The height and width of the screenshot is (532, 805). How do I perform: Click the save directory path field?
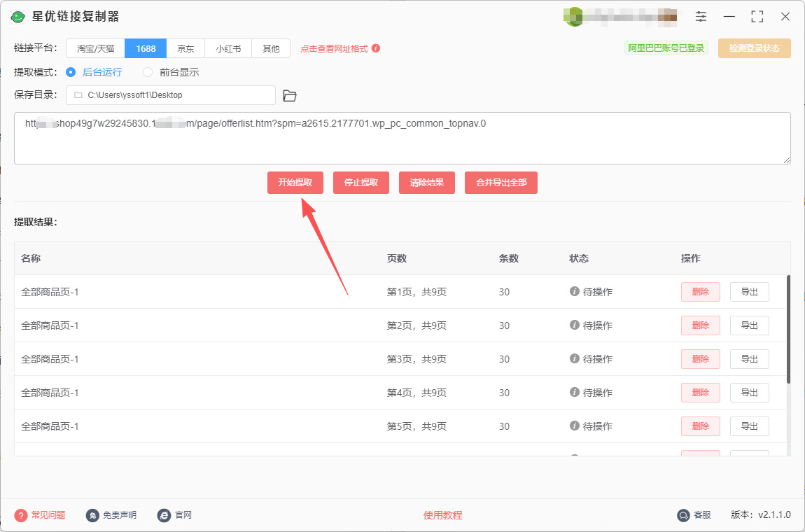click(171, 95)
